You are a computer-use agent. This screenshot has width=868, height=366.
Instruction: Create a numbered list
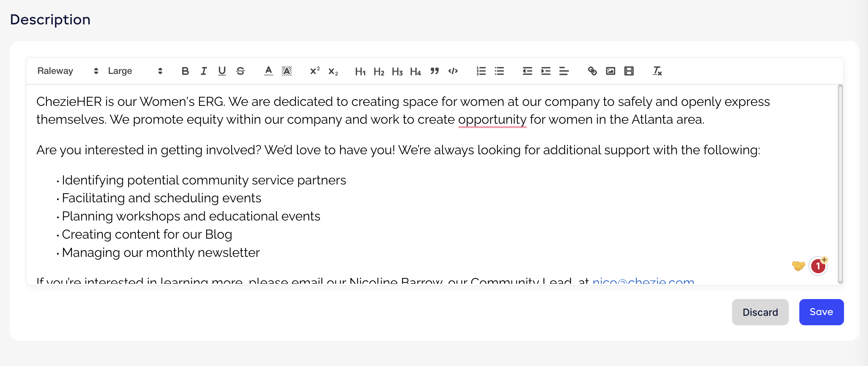click(481, 71)
